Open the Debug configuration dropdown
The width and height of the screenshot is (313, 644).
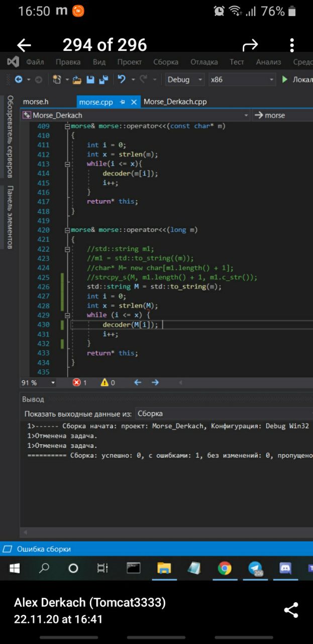coord(185,79)
